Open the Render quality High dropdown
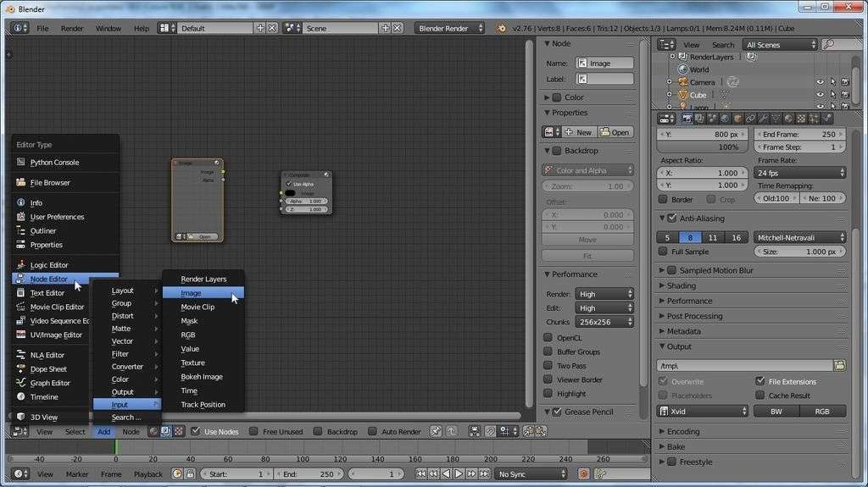The width and height of the screenshot is (868, 487). [x=604, y=294]
